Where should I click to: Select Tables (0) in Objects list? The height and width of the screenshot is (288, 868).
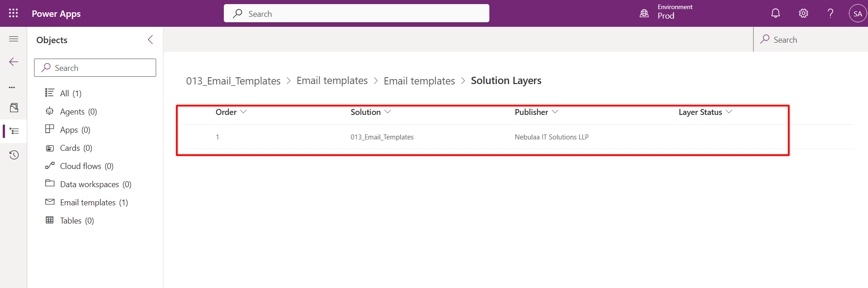click(70, 220)
